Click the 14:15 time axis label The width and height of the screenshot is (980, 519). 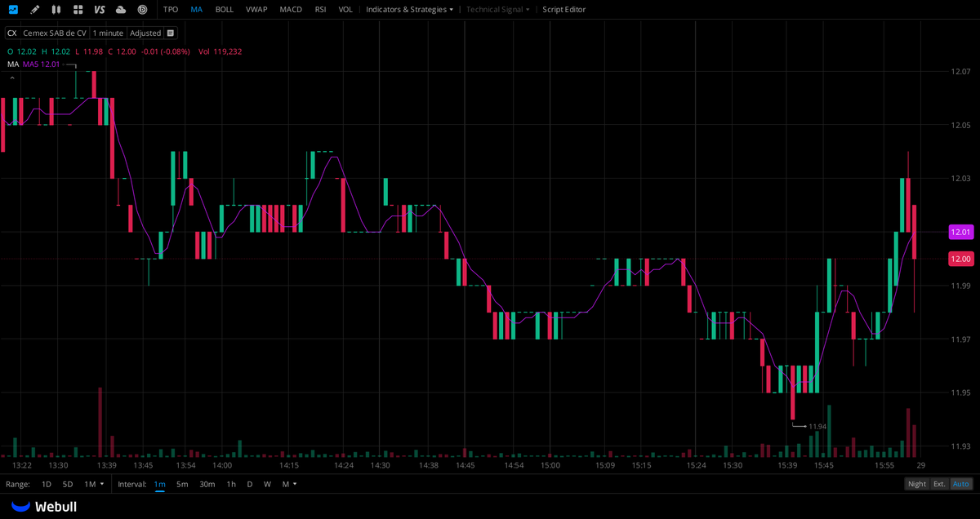[x=289, y=465]
